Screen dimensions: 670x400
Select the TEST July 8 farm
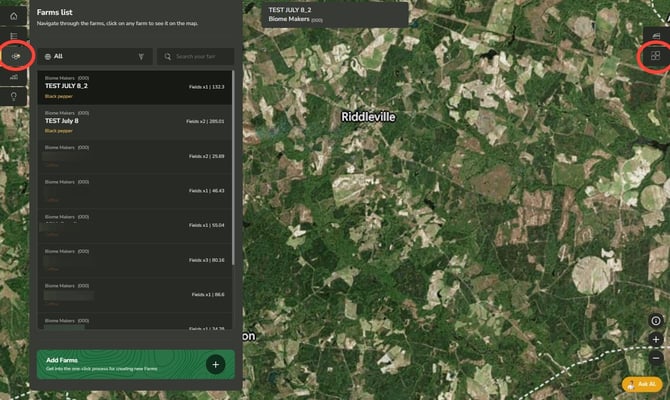click(x=135, y=122)
